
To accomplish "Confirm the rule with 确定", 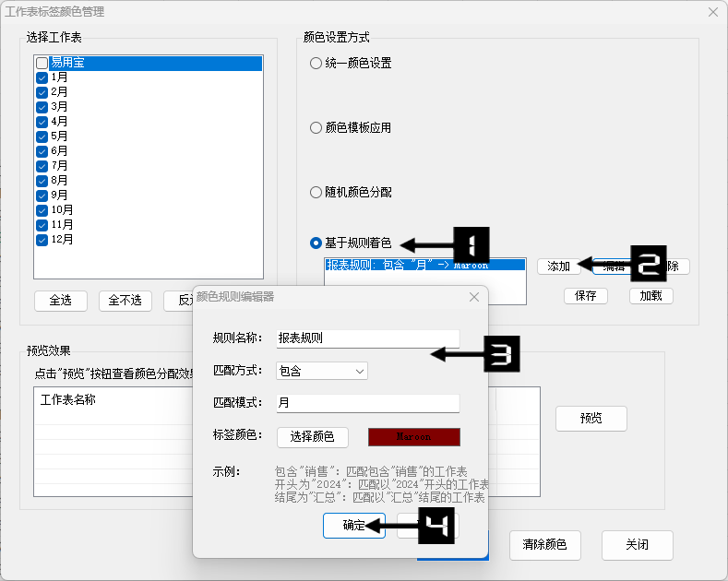I will (353, 526).
